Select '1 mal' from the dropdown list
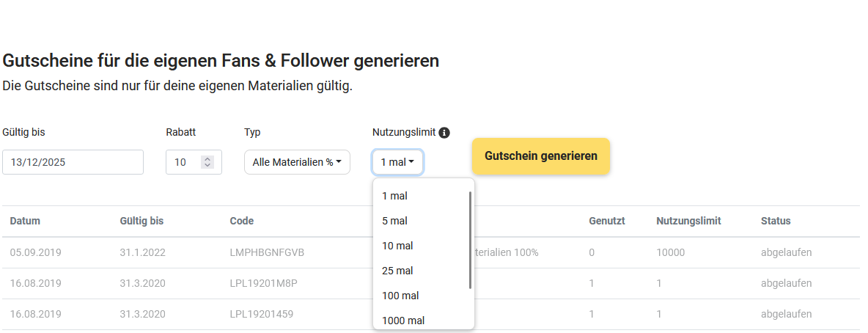Image resolution: width=868 pixels, height=333 pixels. pos(394,196)
